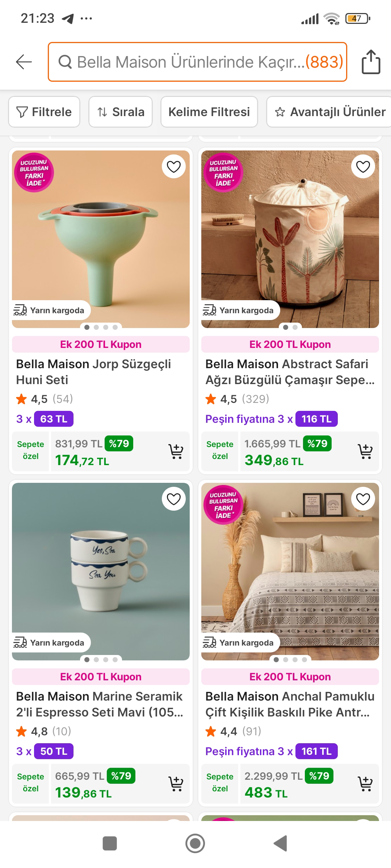Image resolution: width=391 pixels, height=868 pixels.
Task: Favorite the Marine Seramik espresso set
Action: (174, 498)
